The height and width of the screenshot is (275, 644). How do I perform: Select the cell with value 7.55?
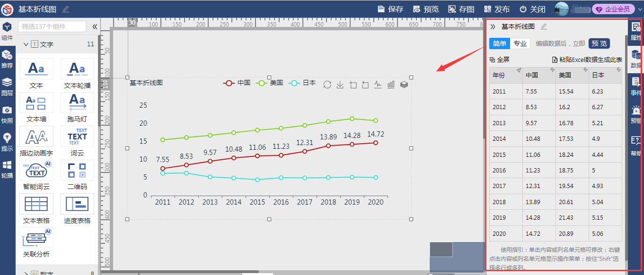pos(539,92)
